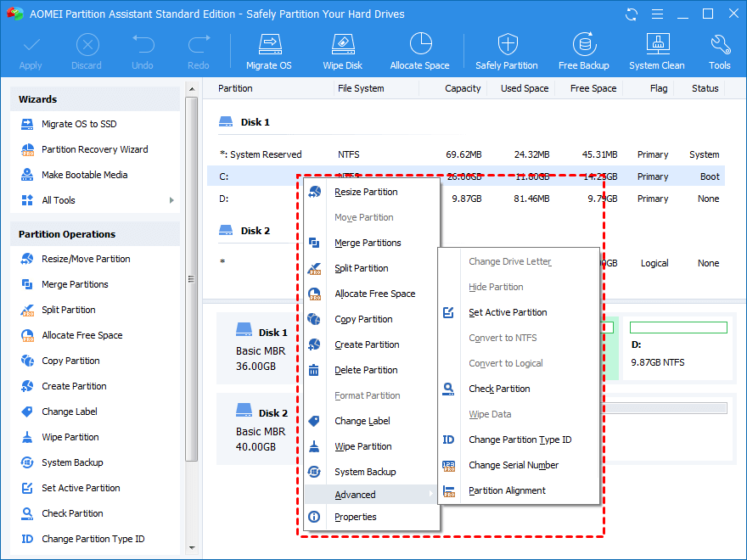Click the Free Space column header
Screen dimensions: 747x560
click(x=593, y=88)
